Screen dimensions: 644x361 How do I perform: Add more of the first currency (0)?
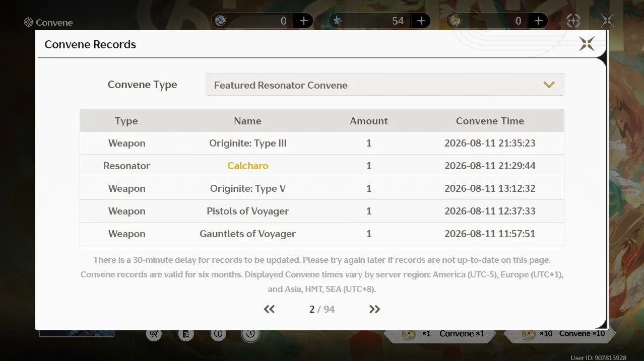(x=304, y=21)
